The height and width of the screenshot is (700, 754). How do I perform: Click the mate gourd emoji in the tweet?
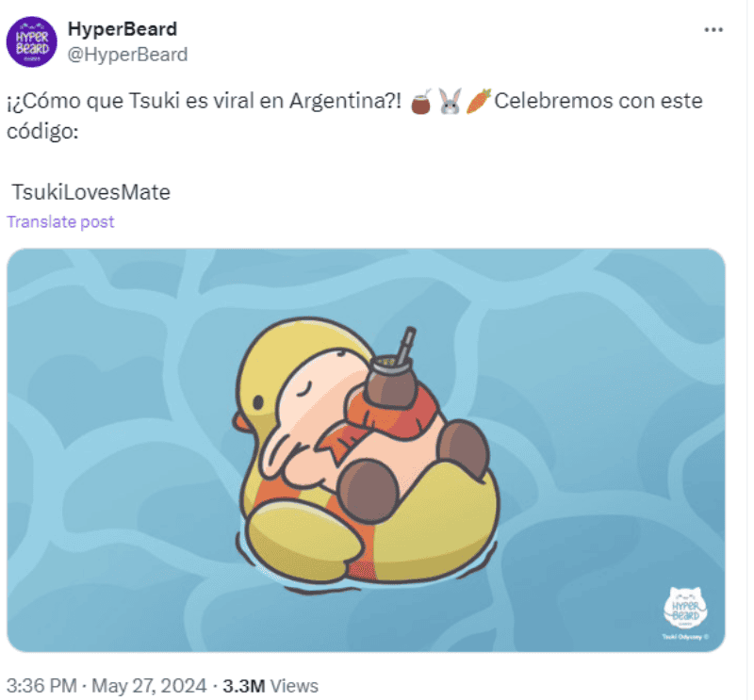pyautogui.click(x=421, y=101)
